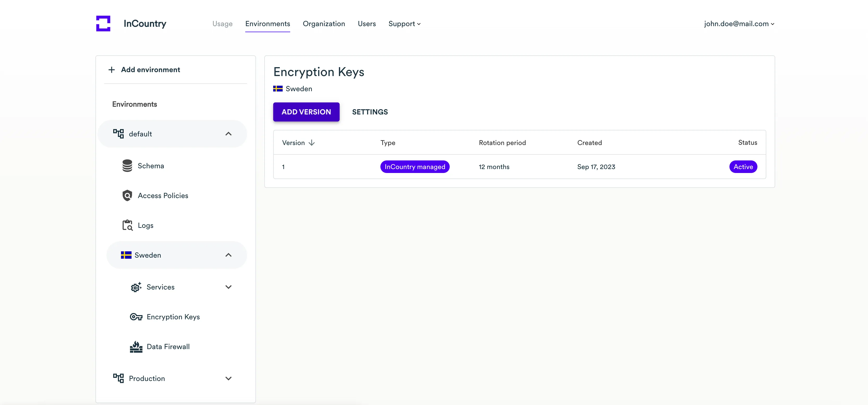Click the InCountry logo icon

103,24
